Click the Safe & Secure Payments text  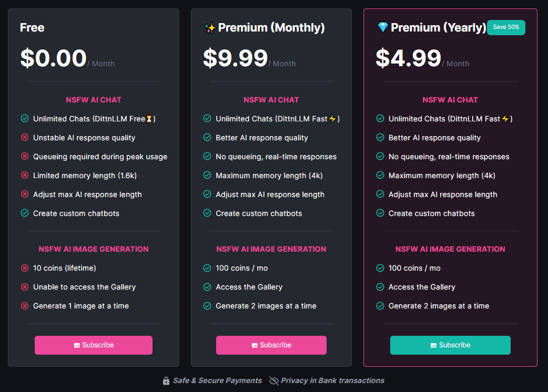[217, 380]
